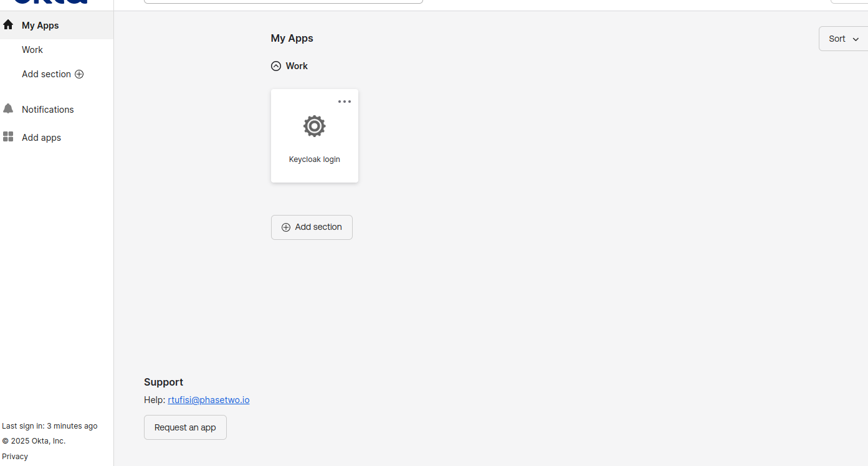Select Work in the left sidebar
Image resolution: width=868 pixels, height=466 pixels.
(x=32, y=50)
